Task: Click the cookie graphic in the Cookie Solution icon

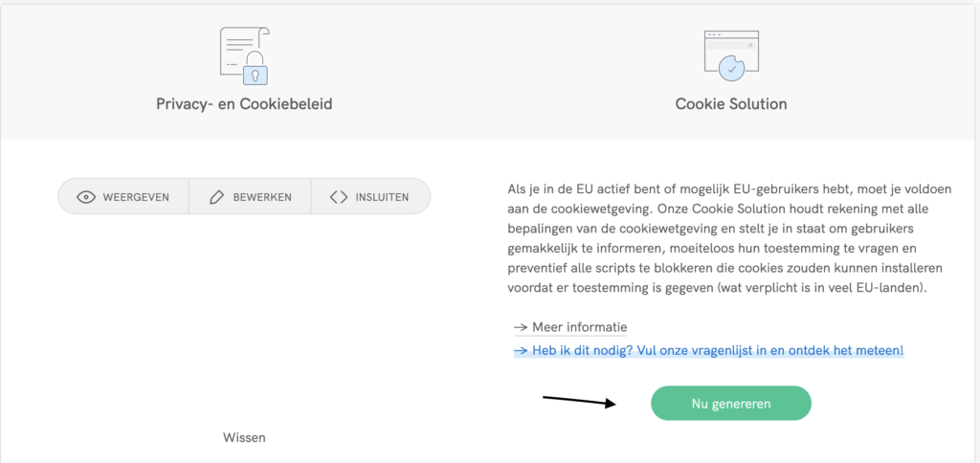Action: point(732,65)
